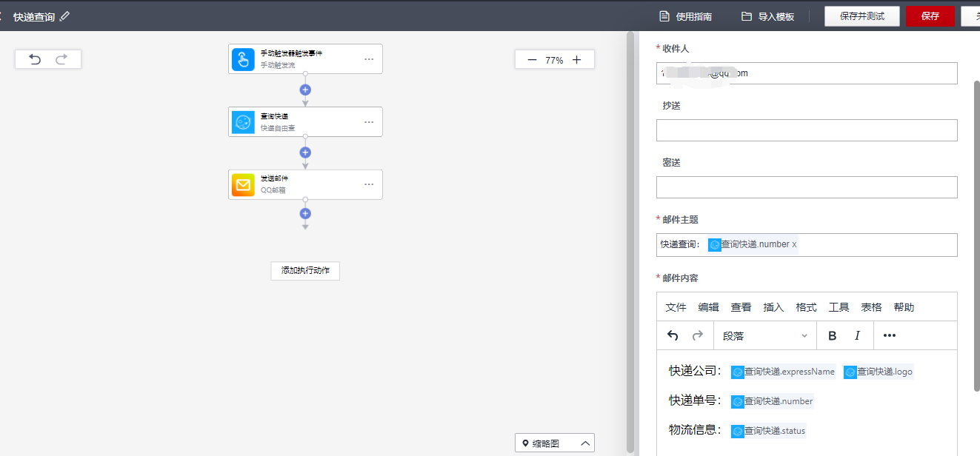The height and width of the screenshot is (456, 980).
Task: Toggle italic in mail editor
Action: [857, 335]
